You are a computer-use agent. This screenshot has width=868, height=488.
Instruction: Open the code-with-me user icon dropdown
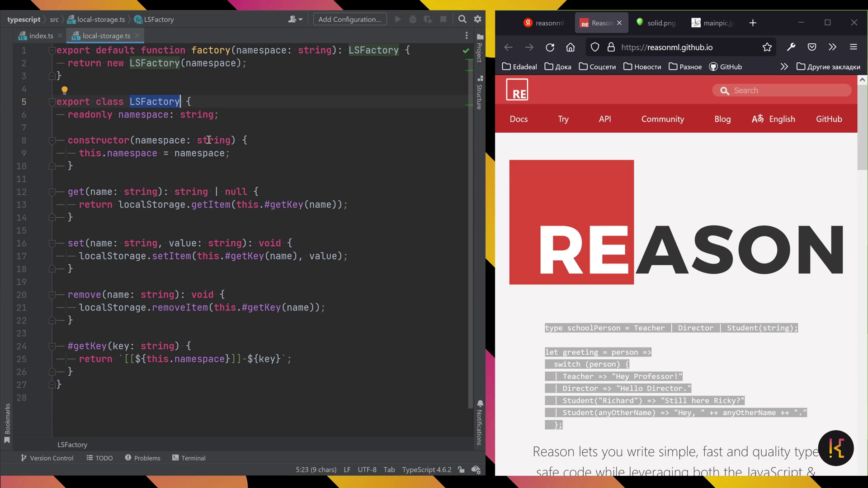point(295,19)
